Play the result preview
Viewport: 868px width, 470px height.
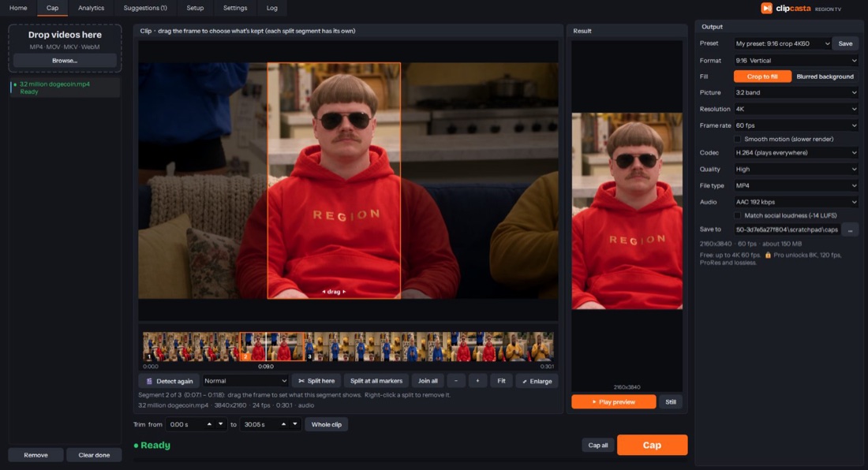click(613, 402)
